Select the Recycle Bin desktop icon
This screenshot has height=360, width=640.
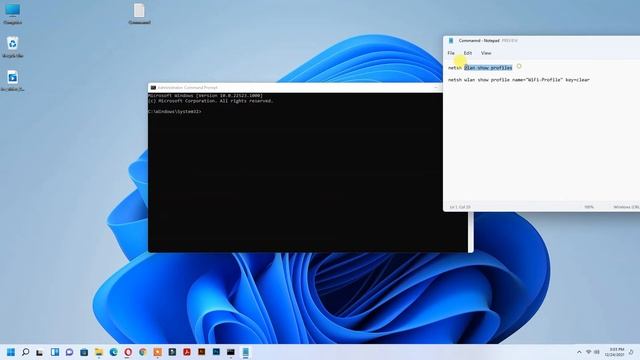pyautogui.click(x=13, y=47)
